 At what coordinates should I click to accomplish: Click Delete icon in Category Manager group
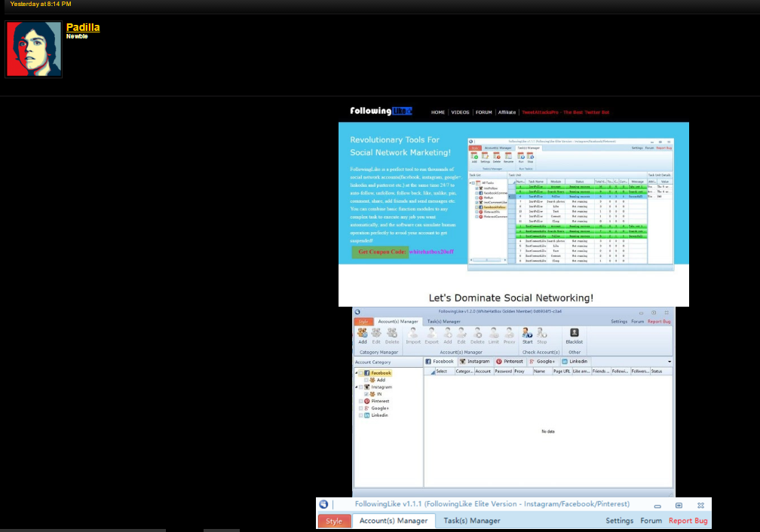392,333
